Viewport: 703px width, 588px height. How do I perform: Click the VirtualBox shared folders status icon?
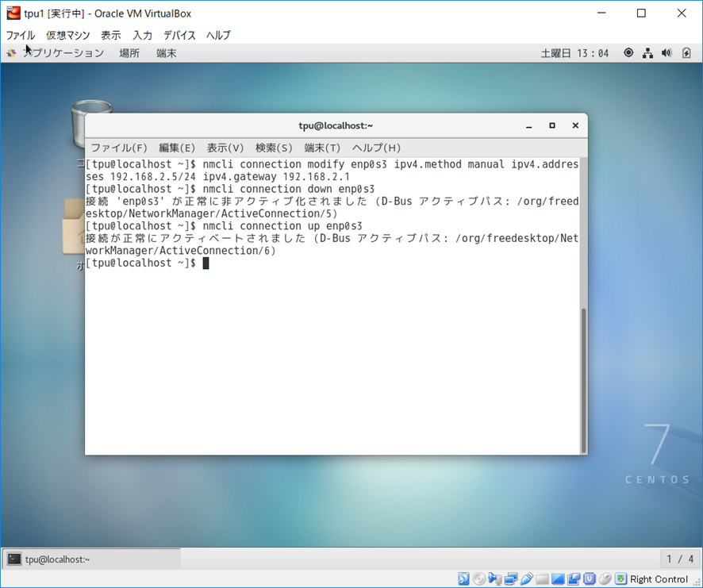[542, 579]
